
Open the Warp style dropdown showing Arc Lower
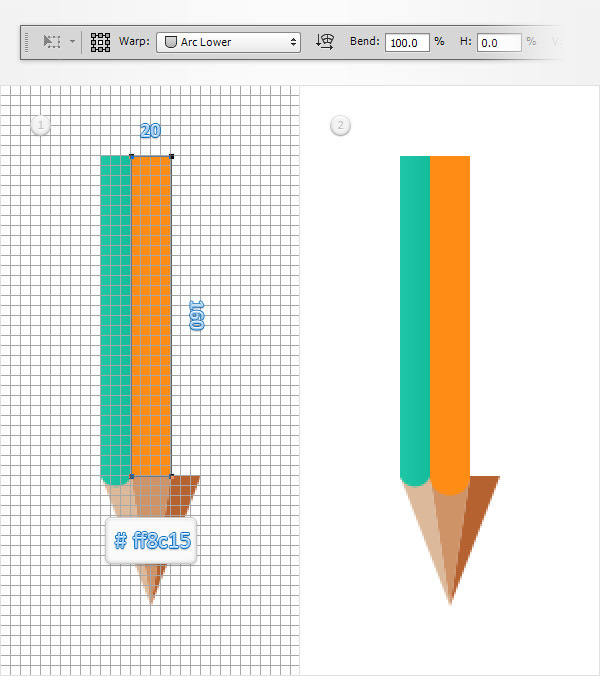point(230,42)
